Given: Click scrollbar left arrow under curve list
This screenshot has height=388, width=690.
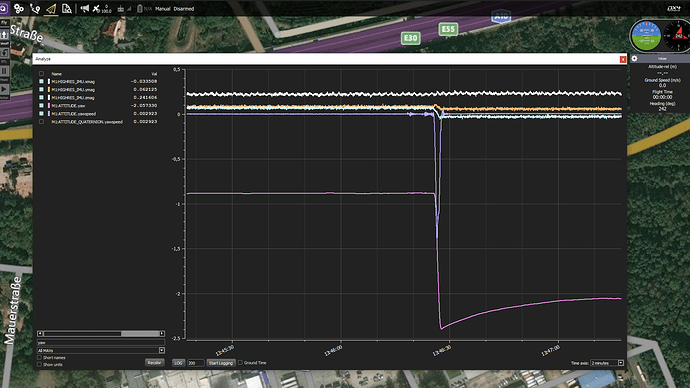Looking at the screenshot, I should tap(40, 333).
